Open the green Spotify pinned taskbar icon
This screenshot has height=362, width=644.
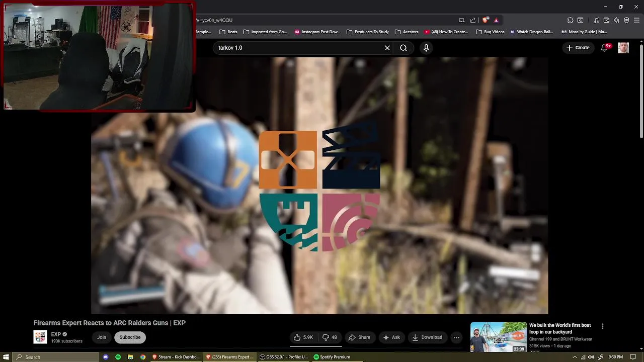(x=118, y=357)
